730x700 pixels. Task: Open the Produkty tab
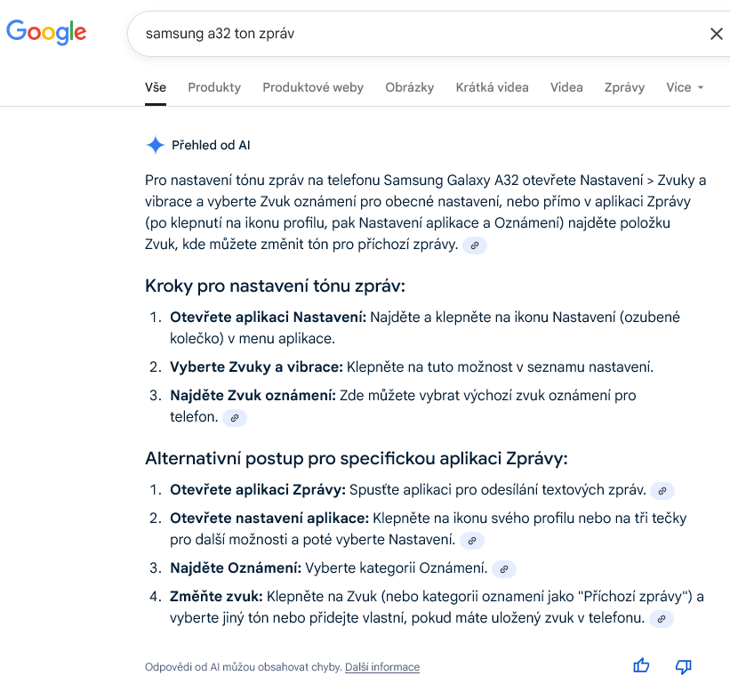click(214, 87)
